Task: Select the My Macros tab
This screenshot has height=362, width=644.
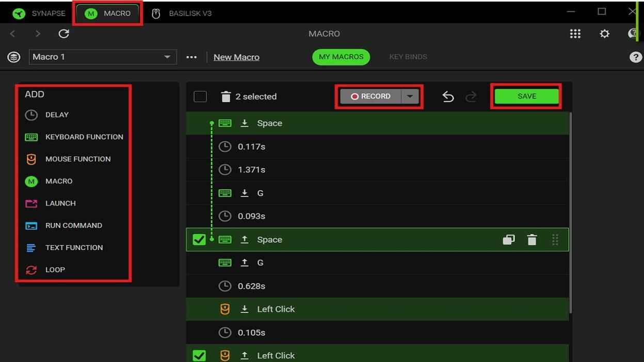Action: (x=341, y=57)
